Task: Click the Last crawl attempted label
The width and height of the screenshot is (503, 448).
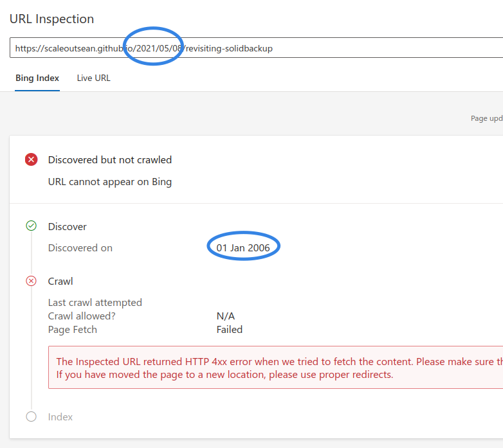Action: pyautogui.click(x=95, y=303)
